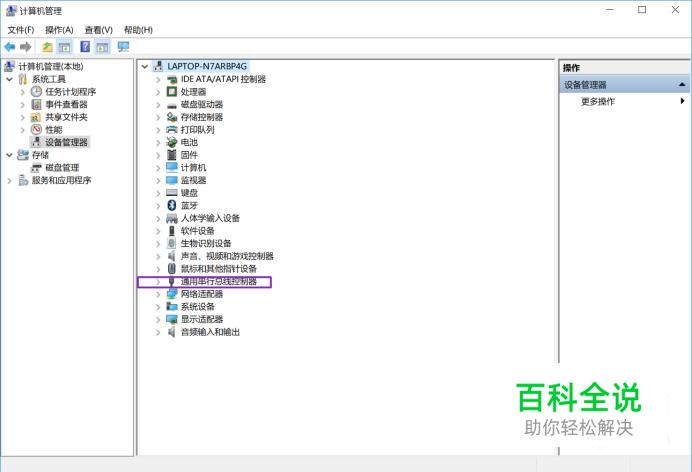Expand the 系统设备 node
The height and width of the screenshot is (472, 692).
tap(158, 306)
